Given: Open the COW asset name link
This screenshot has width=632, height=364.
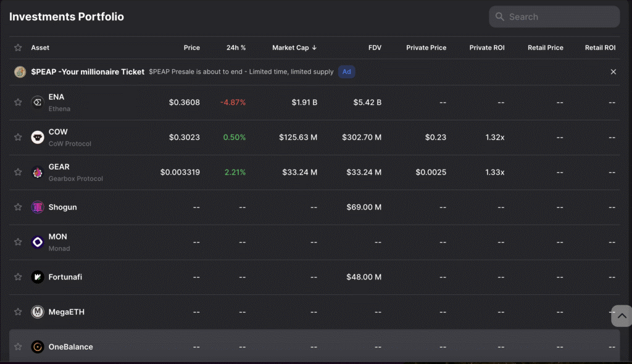Looking at the screenshot, I should tap(58, 132).
